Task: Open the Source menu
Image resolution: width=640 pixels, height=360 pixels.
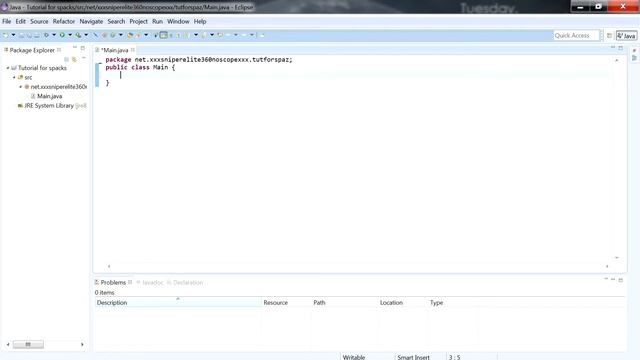Action: coord(39,21)
